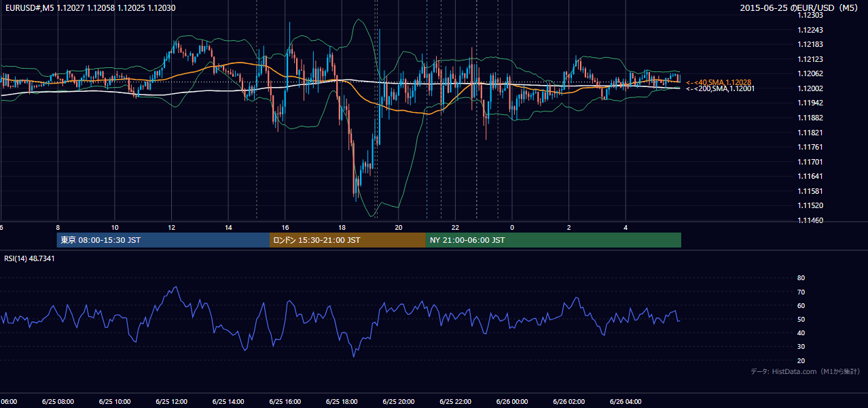Click price axis value 1.12303
This screenshot has height=408, width=868.
[810, 15]
